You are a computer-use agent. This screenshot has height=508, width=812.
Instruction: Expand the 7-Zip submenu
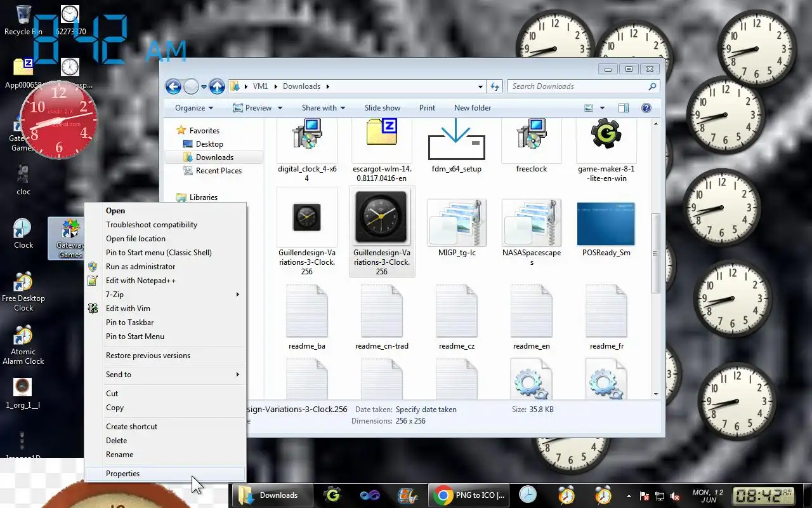(166, 295)
